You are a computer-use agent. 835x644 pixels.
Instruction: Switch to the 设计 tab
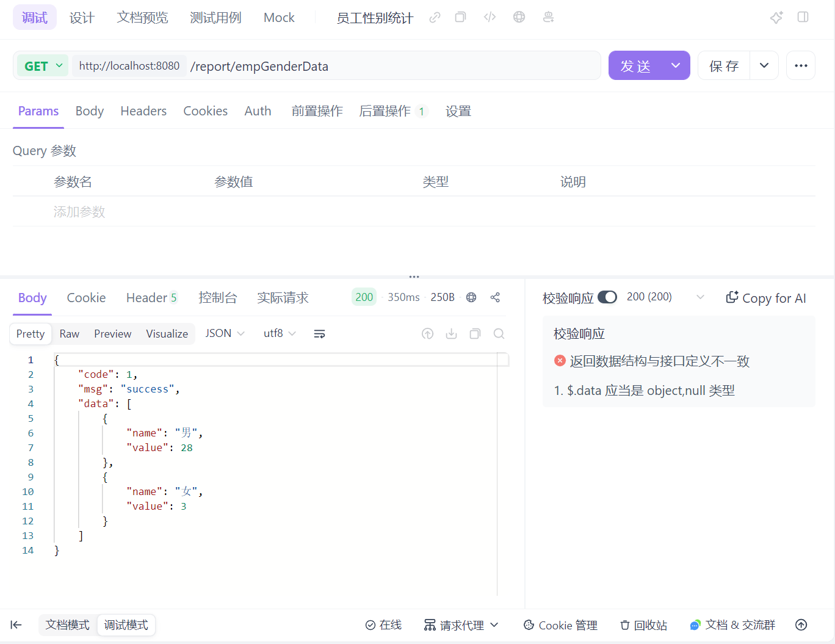pos(82,18)
